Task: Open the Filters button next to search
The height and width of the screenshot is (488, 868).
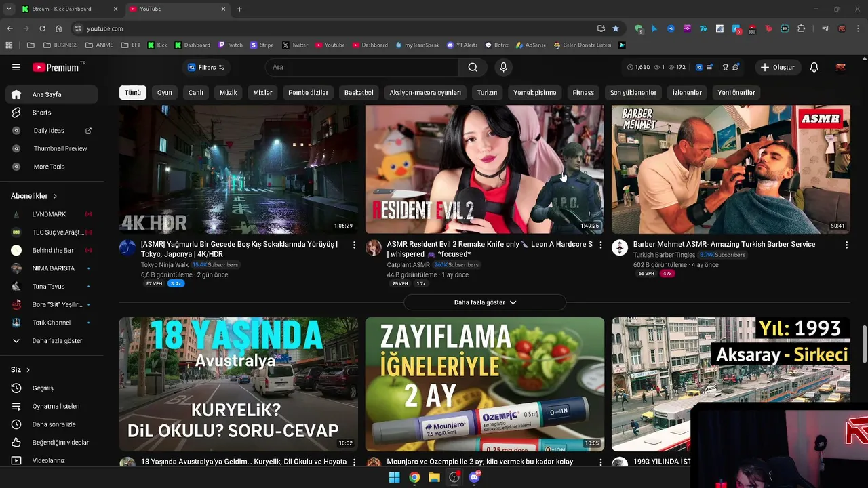Action: click(206, 67)
